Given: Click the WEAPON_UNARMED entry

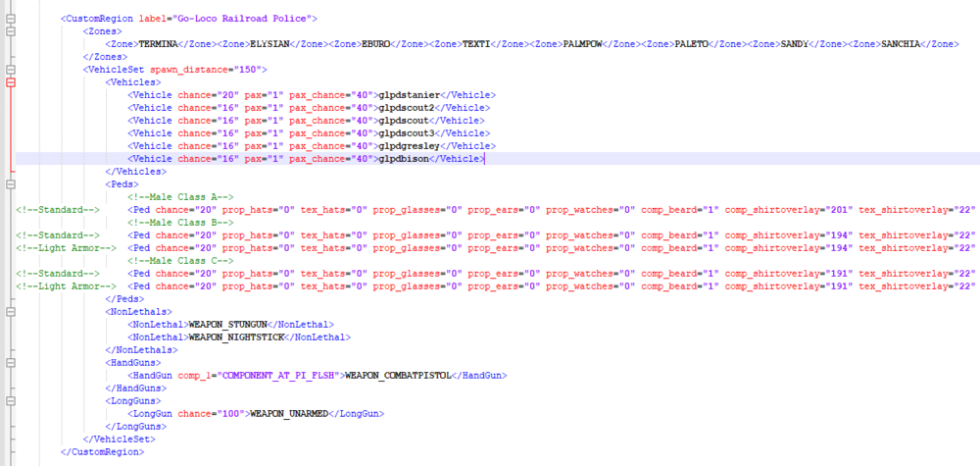Looking at the screenshot, I should (x=289, y=414).
